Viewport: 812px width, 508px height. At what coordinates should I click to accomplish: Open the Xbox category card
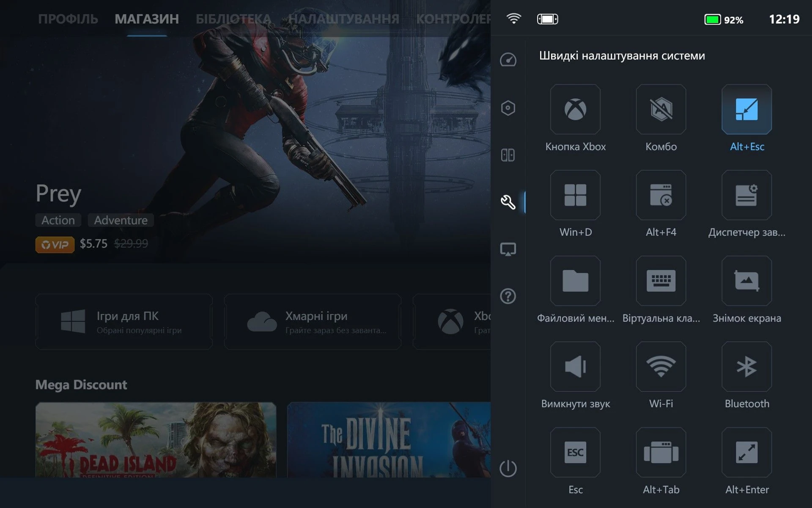tap(452, 322)
